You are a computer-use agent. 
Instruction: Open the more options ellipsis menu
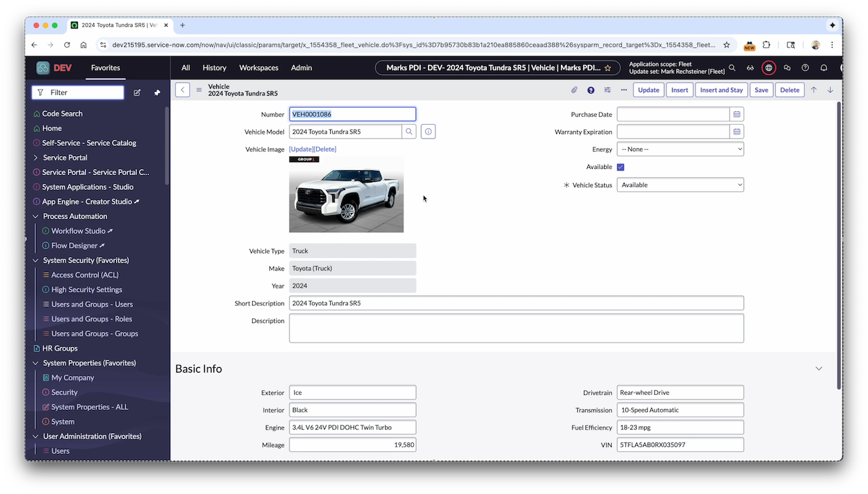[623, 90]
